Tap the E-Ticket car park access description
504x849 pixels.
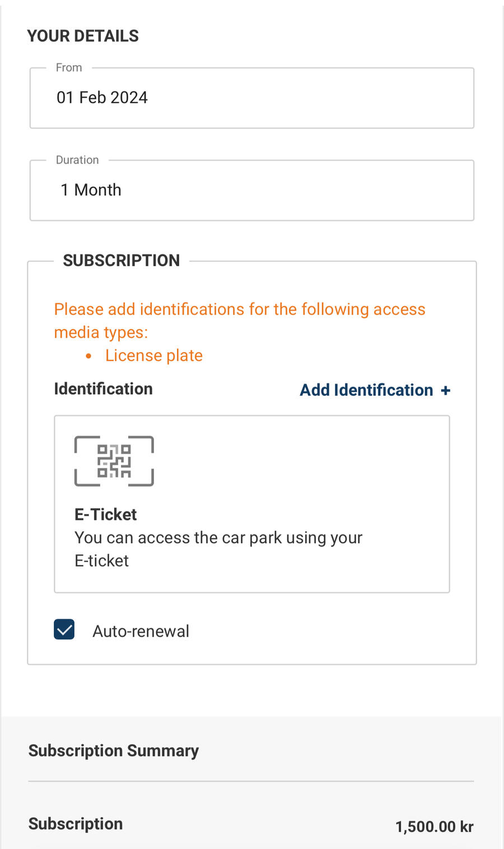point(218,549)
